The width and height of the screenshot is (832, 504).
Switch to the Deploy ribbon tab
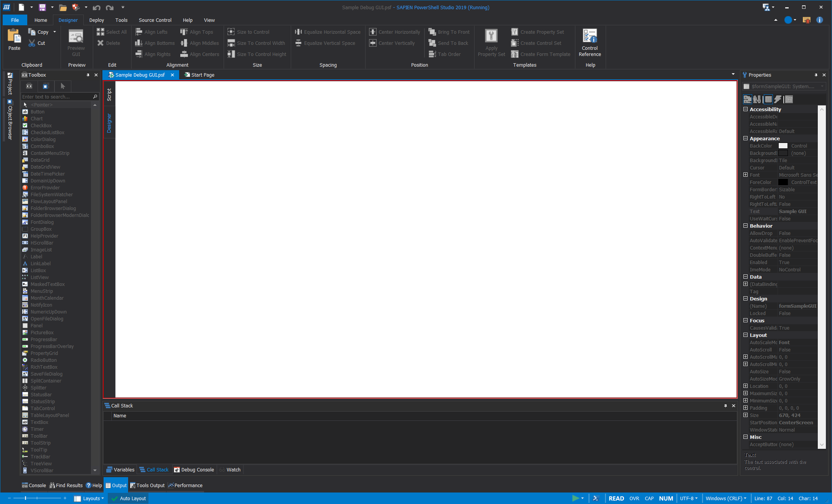pos(97,20)
